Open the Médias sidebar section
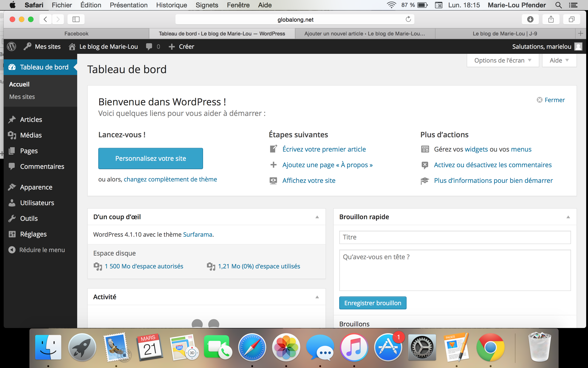Viewport: 588px width, 368px height. pos(40,135)
